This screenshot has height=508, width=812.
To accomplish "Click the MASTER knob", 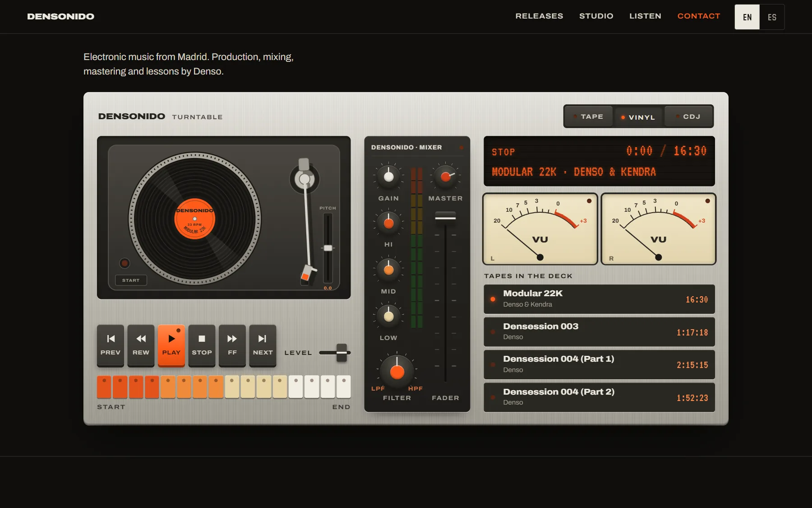I will [x=446, y=177].
